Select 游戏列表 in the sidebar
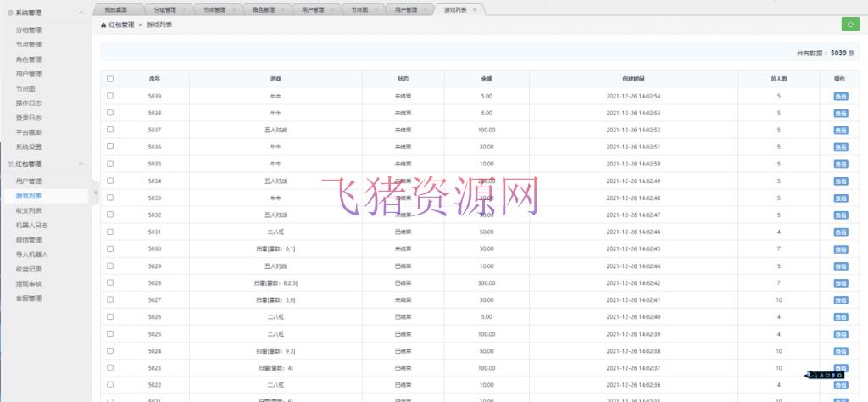Screen dimensions: 868x402 29,196
